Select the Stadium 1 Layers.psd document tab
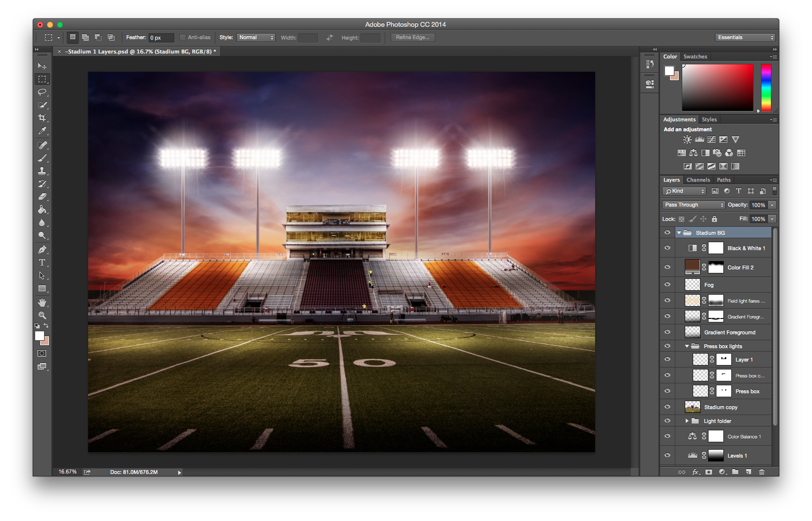Screen dimensions: 812x521 pyautogui.click(x=141, y=52)
